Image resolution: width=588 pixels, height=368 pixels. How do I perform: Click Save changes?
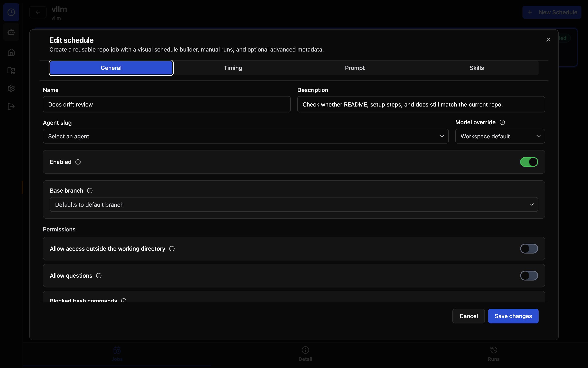513,316
